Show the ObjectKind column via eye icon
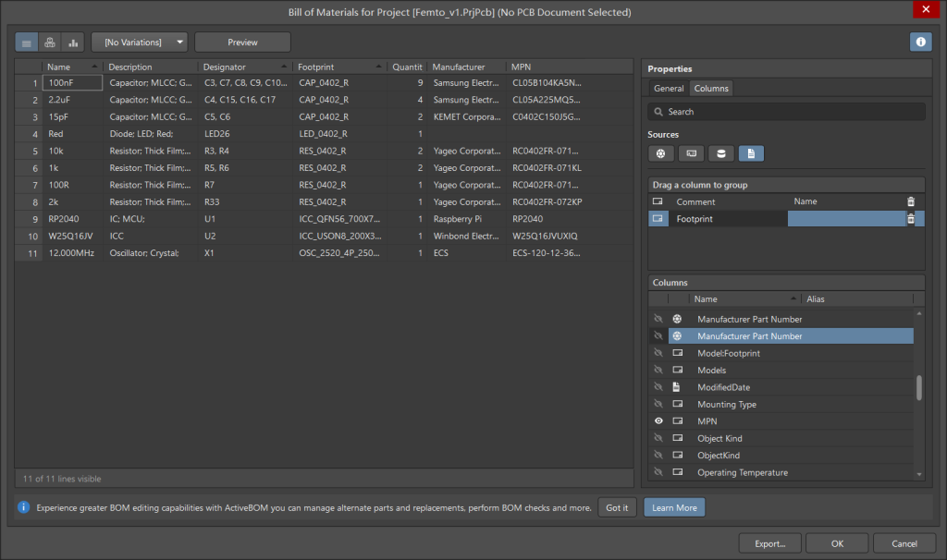Viewport: 947px width, 560px height. [658, 455]
